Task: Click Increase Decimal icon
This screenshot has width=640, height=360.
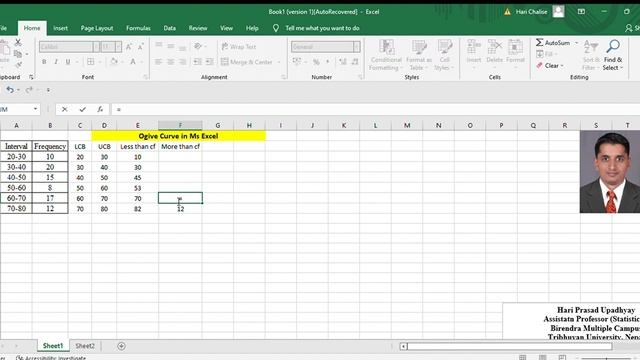Action: pos(343,62)
